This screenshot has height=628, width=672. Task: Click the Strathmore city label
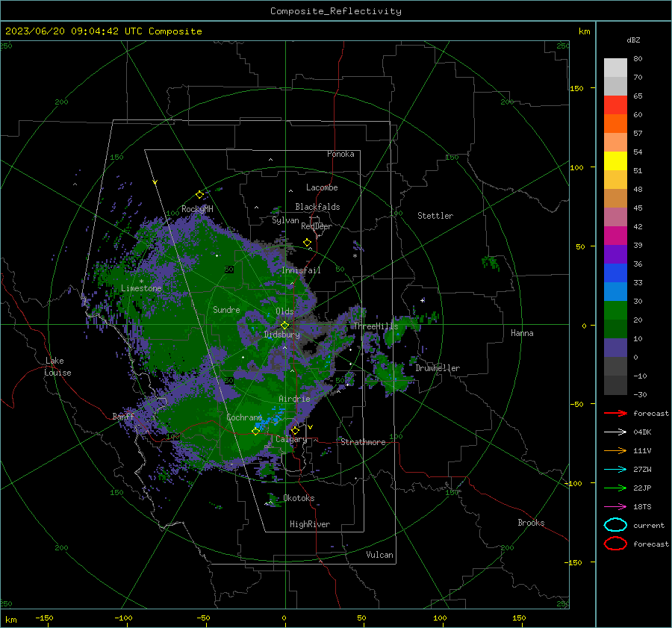pyautogui.click(x=363, y=442)
